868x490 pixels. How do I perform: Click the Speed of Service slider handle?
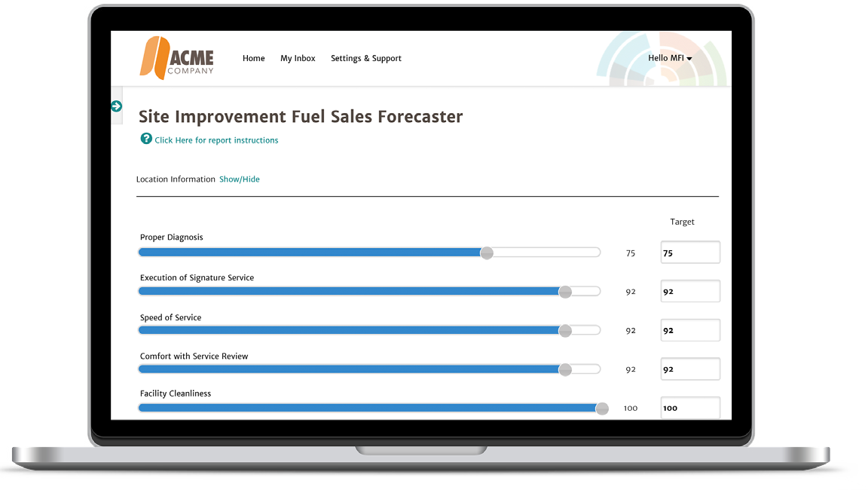(565, 329)
